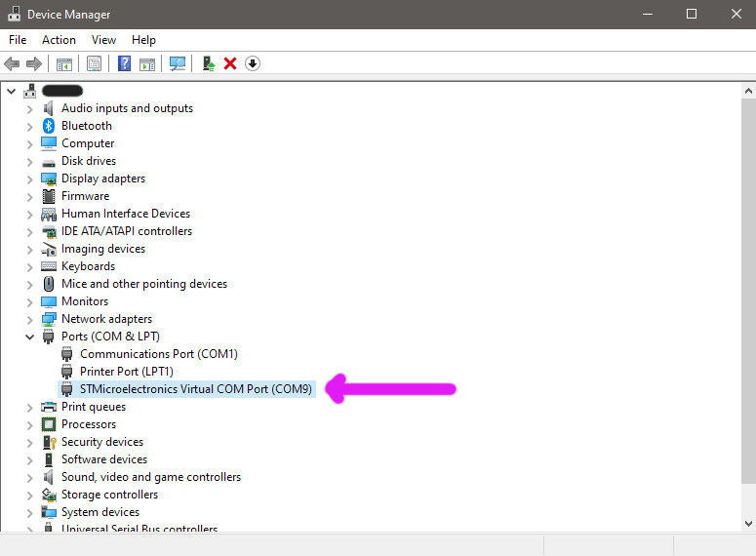Select Communications Port (COM1) entry
756x556 pixels.
[158, 354]
